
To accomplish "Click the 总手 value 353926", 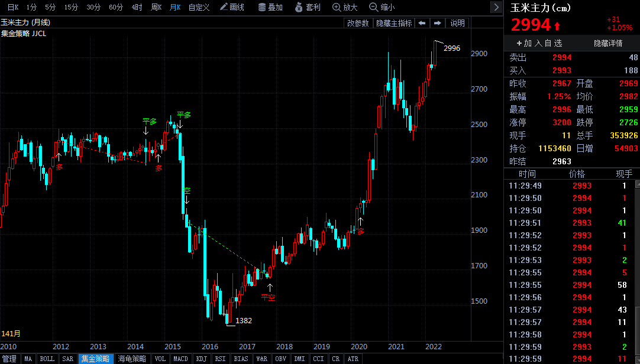I will pos(623,135).
